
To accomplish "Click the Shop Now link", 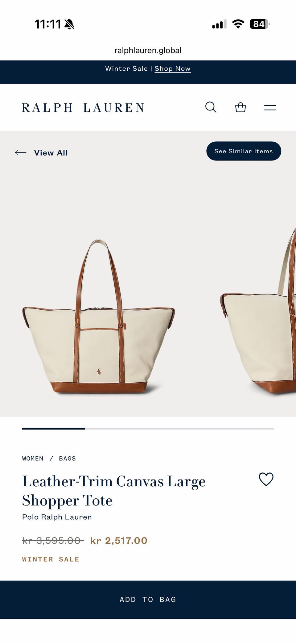I will (x=173, y=69).
